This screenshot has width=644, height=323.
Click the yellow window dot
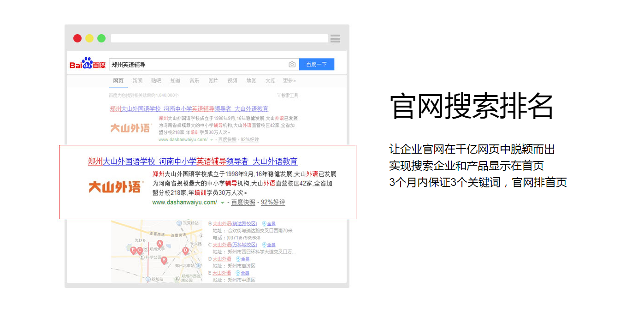(x=89, y=38)
